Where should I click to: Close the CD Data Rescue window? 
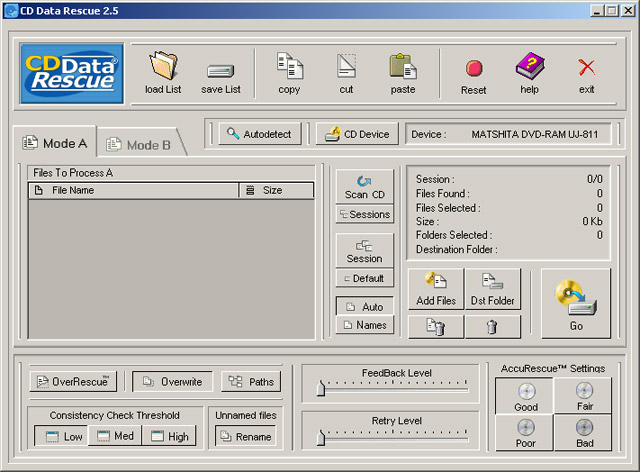(x=627, y=11)
